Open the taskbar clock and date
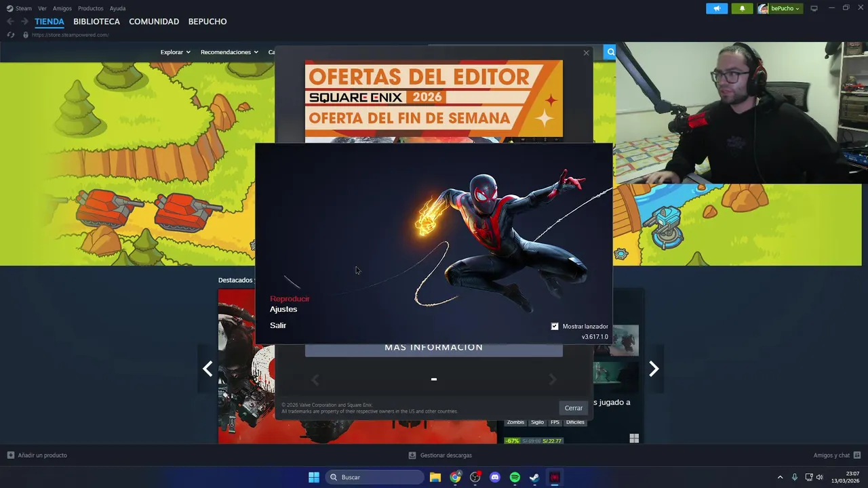Image resolution: width=868 pixels, height=488 pixels. tap(846, 477)
